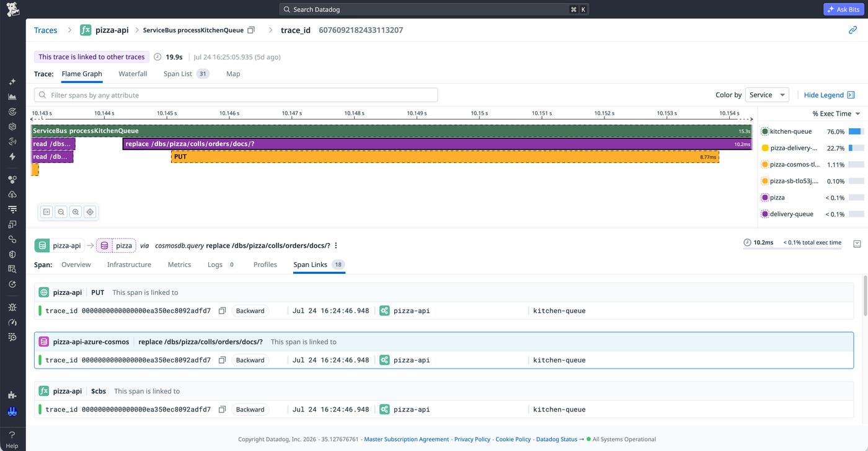Click the Backward badge in the PUT row
The height and width of the screenshot is (451, 868).
(250, 310)
